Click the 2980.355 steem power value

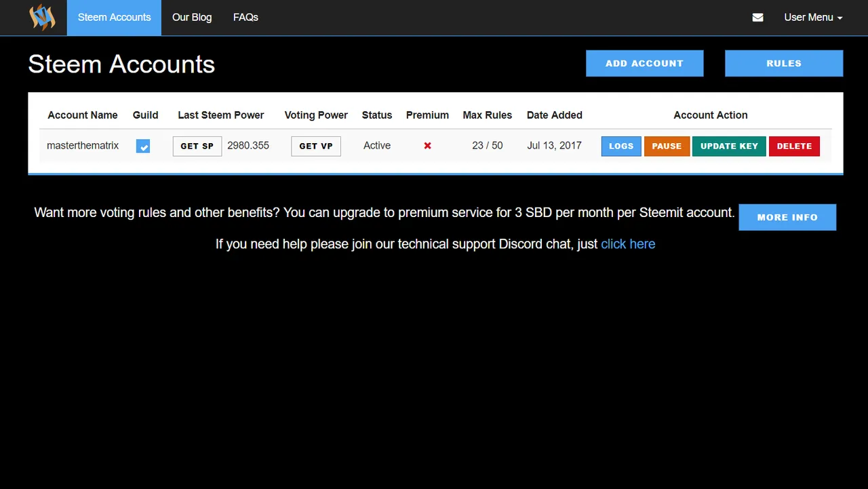pyautogui.click(x=248, y=146)
